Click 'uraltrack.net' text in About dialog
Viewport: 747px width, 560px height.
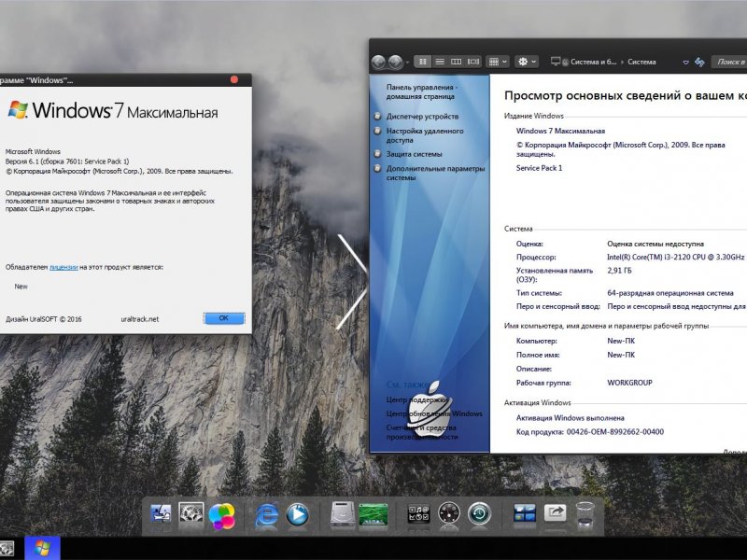pyautogui.click(x=139, y=319)
